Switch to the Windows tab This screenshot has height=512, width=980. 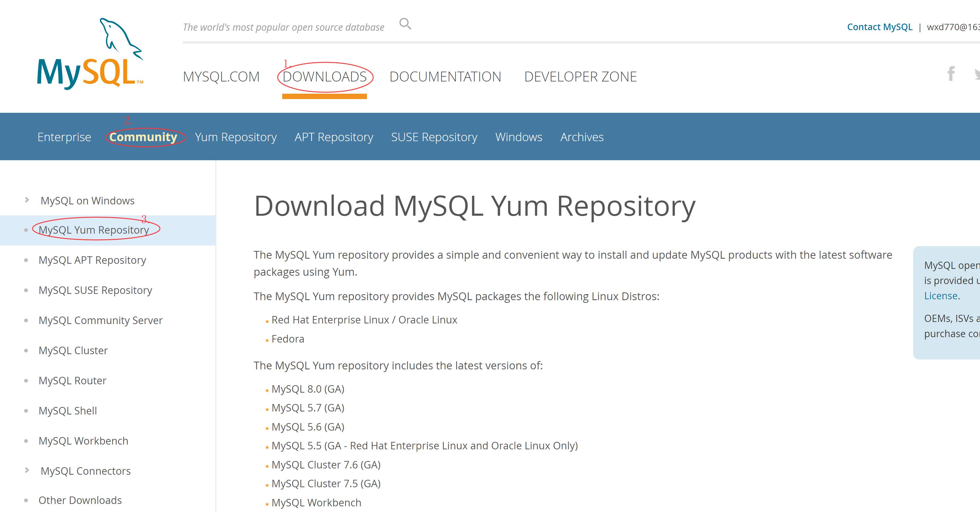[x=518, y=137]
